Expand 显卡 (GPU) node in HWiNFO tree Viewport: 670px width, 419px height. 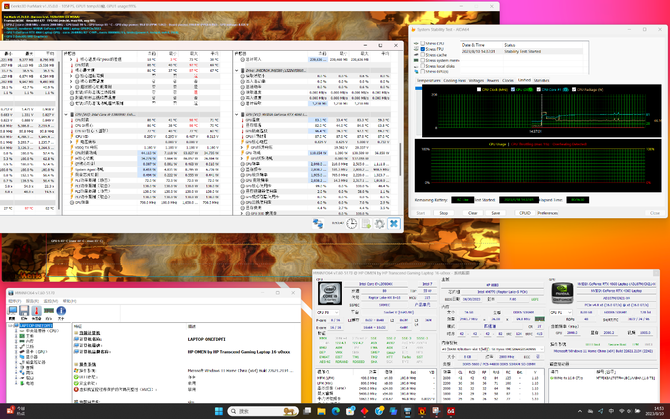pyautogui.click(x=16, y=352)
